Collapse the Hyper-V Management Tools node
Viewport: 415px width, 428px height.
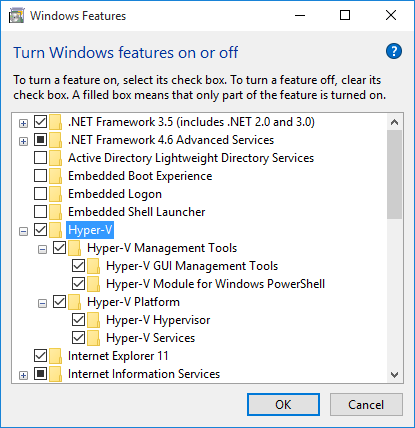click(42, 249)
